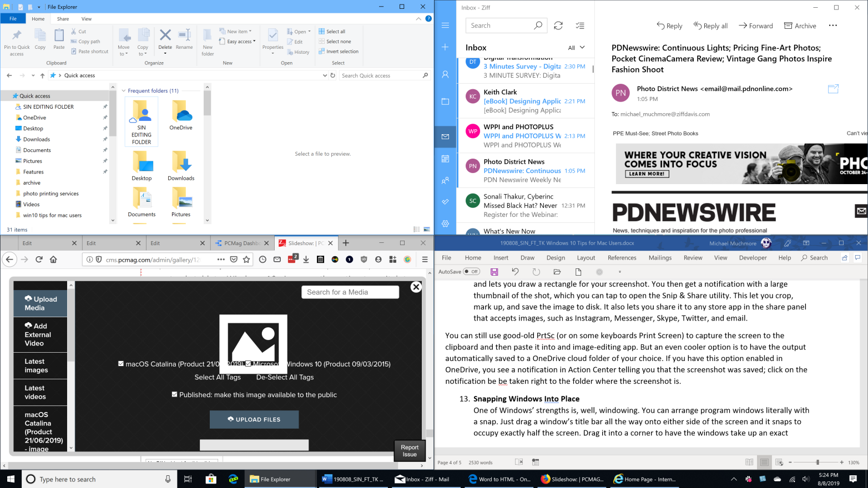The width and height of the screenshot is (868, 488).
Task: Open the New item dropdown in File Explorer
Action: tap(235, 32)
